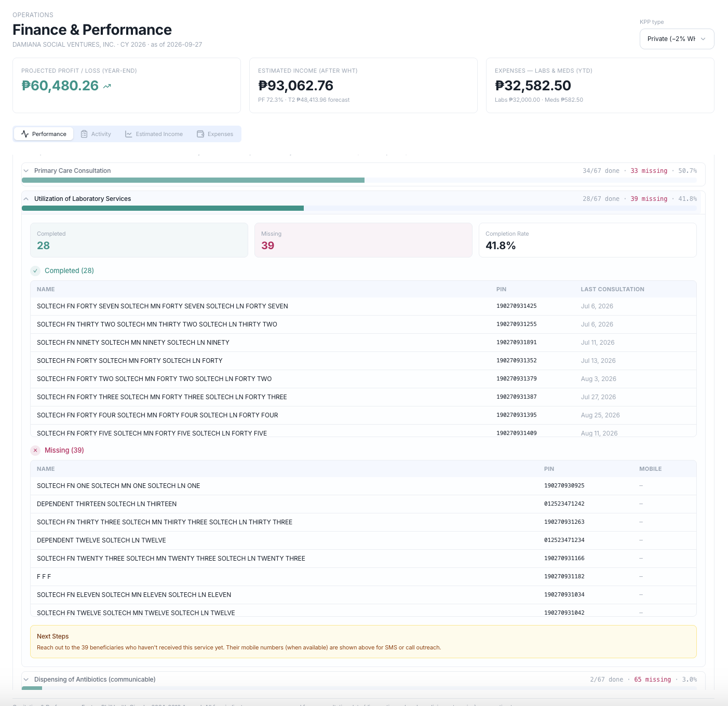
Task: Select missing row DEPENDENT THIRTEEN SOLTECH LN THIRTEEN
Action: pyautogui.click(x=363, y=504)
